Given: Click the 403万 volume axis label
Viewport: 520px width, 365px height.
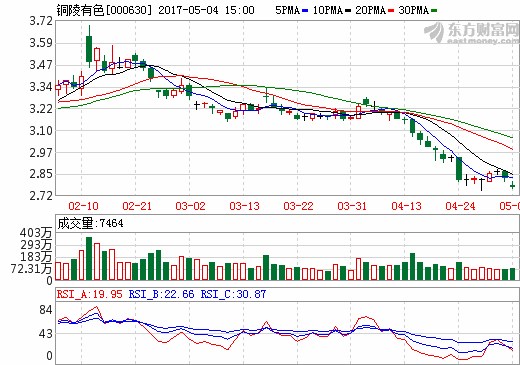Looking at the screenshot, I should click(36, 233).
